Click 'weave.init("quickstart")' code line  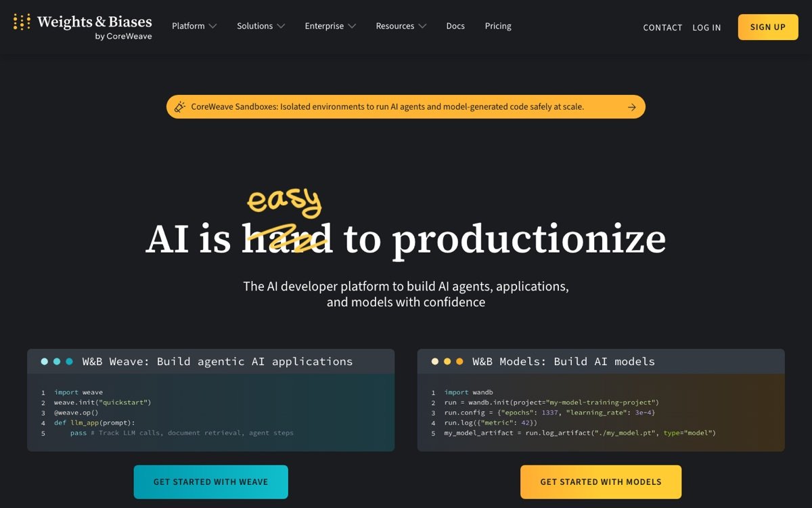[103, 402]
